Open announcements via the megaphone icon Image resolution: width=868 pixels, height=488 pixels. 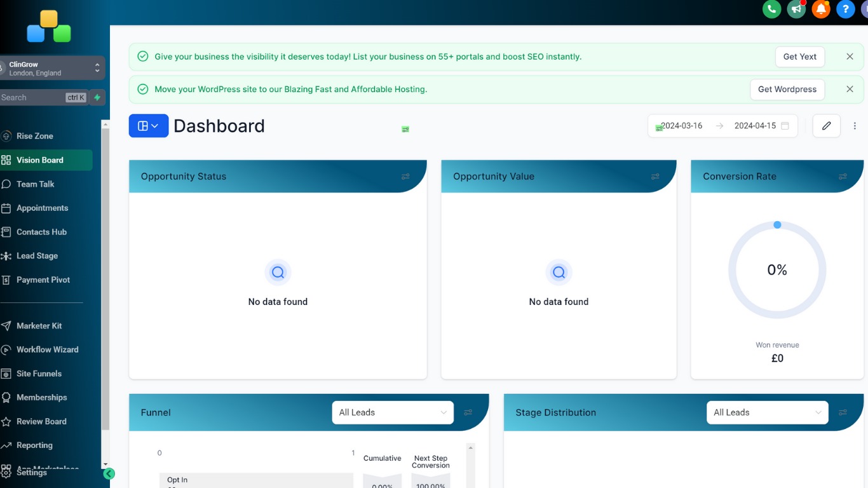[x=796, y=10]
